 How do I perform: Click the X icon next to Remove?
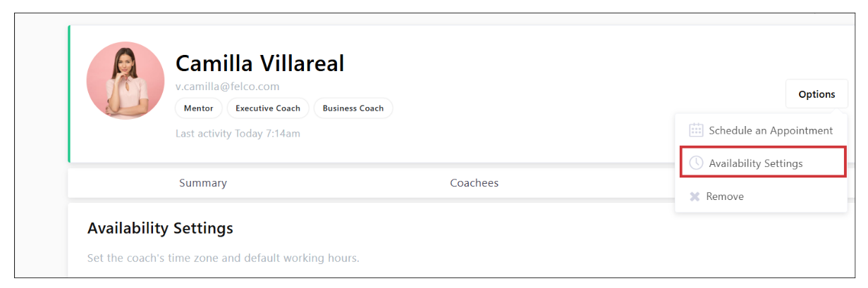coord(695,196)
